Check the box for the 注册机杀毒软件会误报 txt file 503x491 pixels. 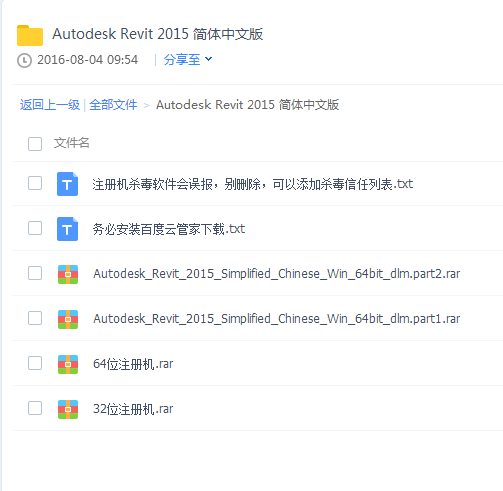(35, 183)
